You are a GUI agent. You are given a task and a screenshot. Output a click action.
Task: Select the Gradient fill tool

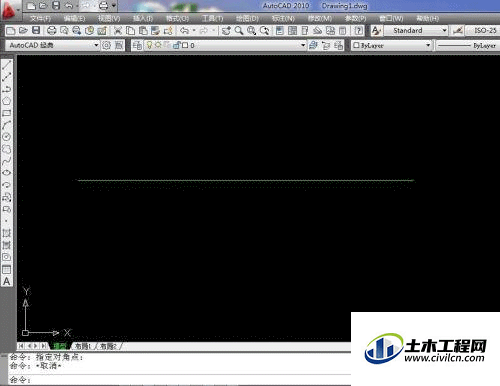(x=7, y=245)
